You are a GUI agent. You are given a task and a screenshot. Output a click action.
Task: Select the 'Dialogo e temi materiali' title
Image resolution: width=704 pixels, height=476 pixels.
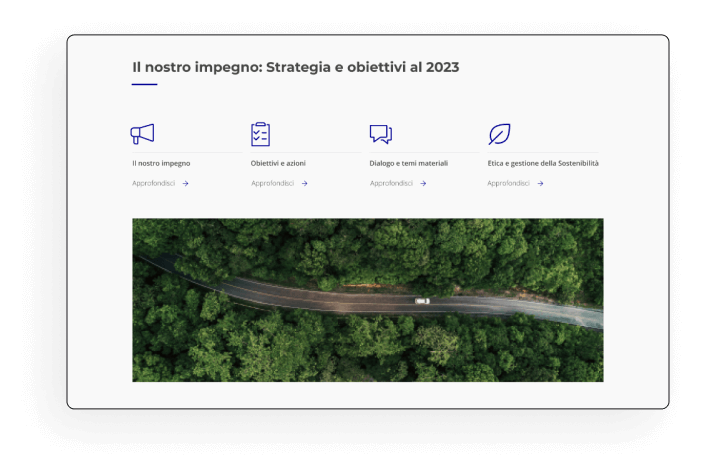[409, 162]
